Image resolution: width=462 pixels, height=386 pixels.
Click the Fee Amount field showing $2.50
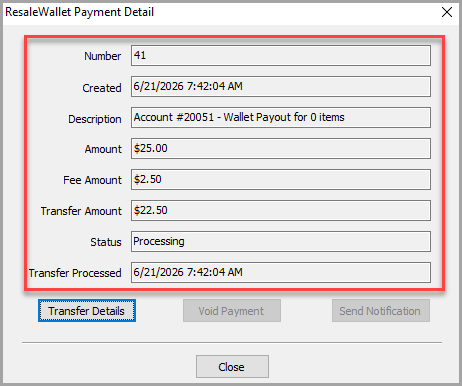click(x=281, y=180)
